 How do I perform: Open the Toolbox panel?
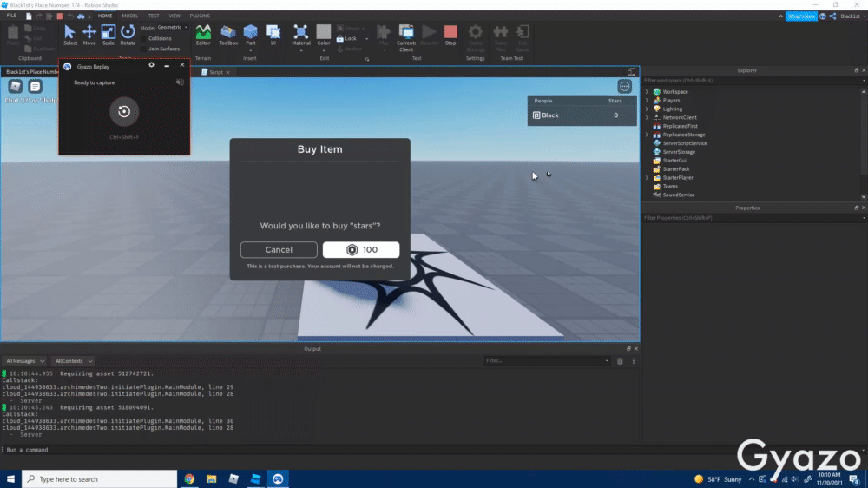228,35
